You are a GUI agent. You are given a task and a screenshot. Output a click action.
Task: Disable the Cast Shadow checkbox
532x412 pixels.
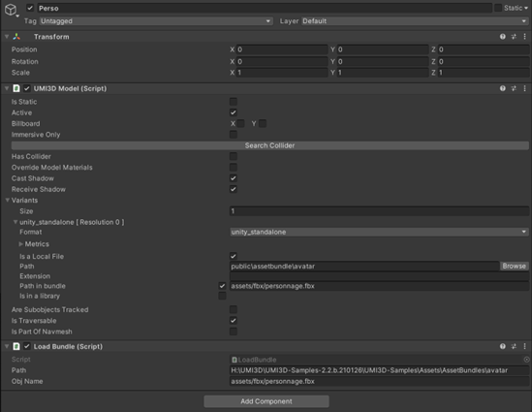tap(234, 178)
